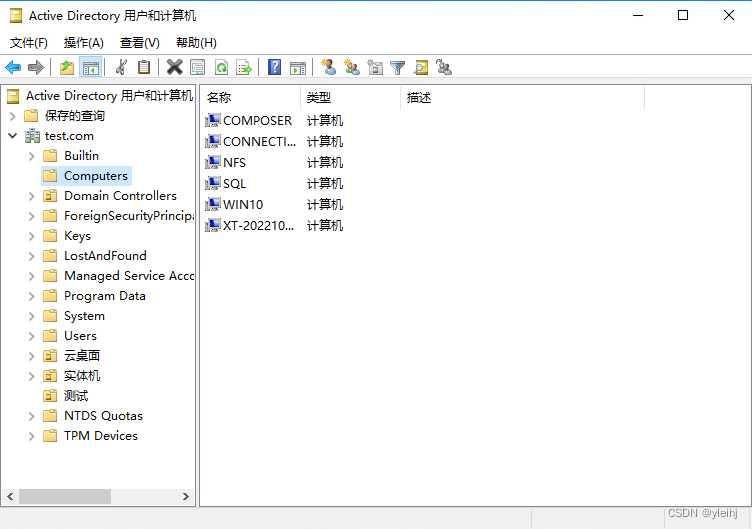This screenshot has height=529, width=752.
Task: Sort by the 描述 column header
Action: coord(522,98)
